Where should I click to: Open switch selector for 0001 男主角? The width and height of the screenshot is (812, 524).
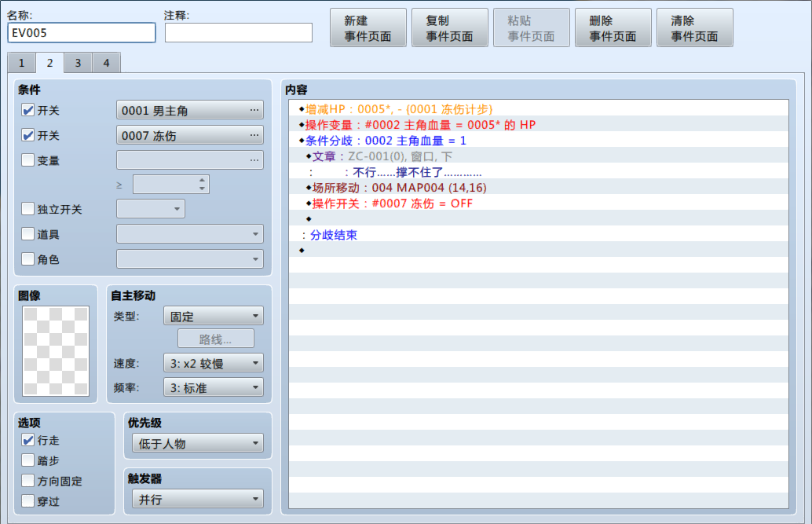pos(189,110)
